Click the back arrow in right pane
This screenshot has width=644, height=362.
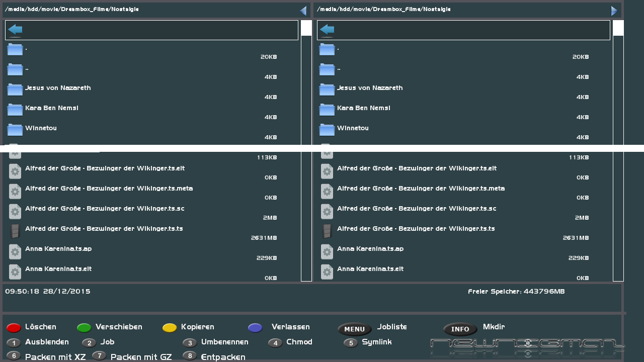click(328, 30)
